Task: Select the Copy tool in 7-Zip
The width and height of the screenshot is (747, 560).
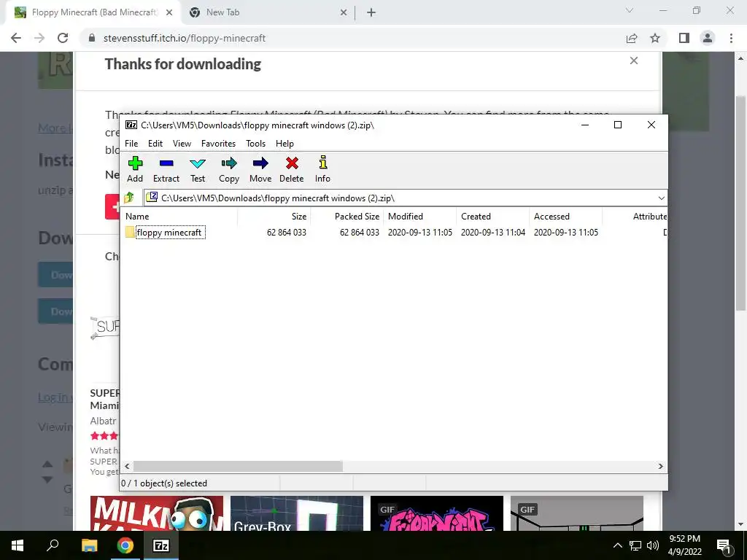Action: [x=228, y=169]
